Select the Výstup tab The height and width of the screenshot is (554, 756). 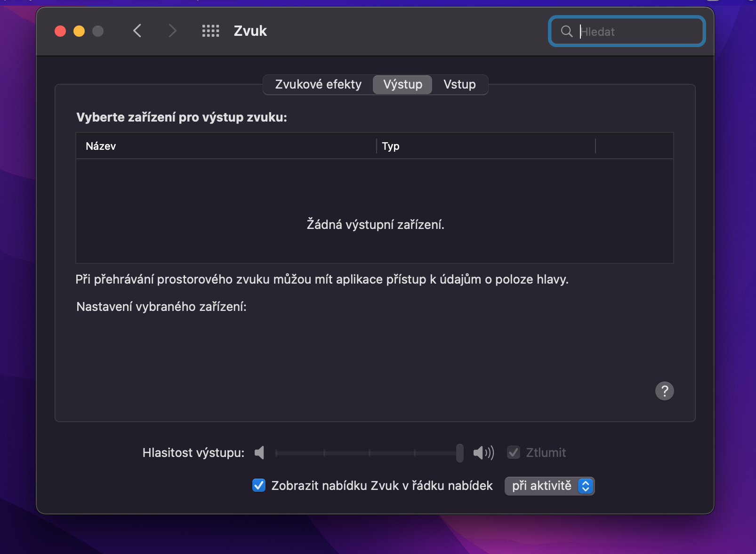pyautogui.click(x=402, y=84)
